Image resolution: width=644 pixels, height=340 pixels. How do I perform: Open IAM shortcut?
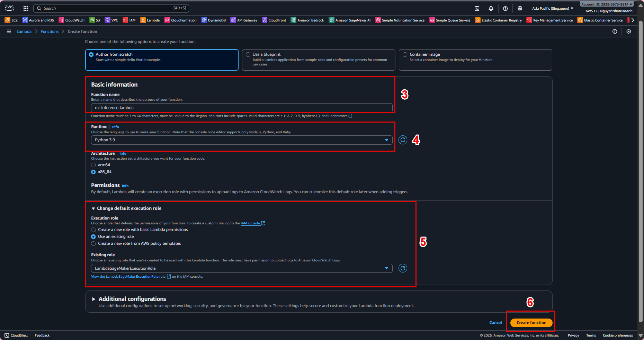[x=129, y=20]
